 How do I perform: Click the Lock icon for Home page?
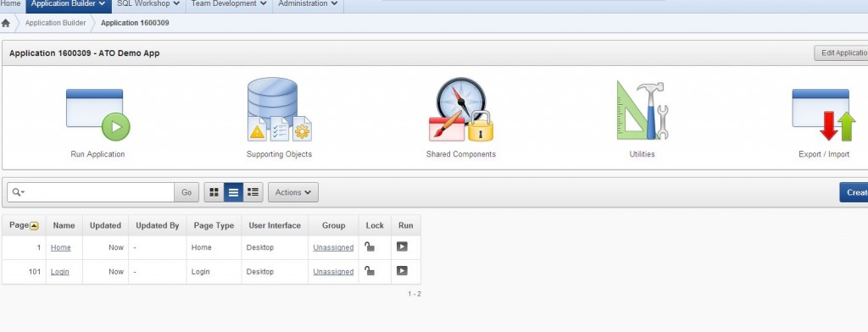(370, 246)
